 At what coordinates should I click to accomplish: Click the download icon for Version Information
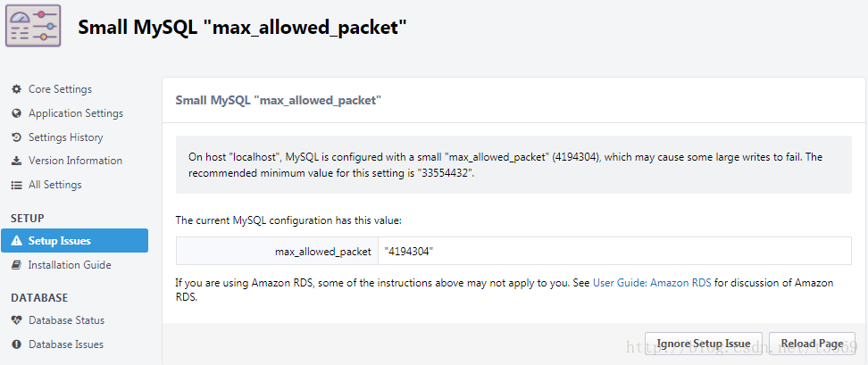[x=17, y=161]
